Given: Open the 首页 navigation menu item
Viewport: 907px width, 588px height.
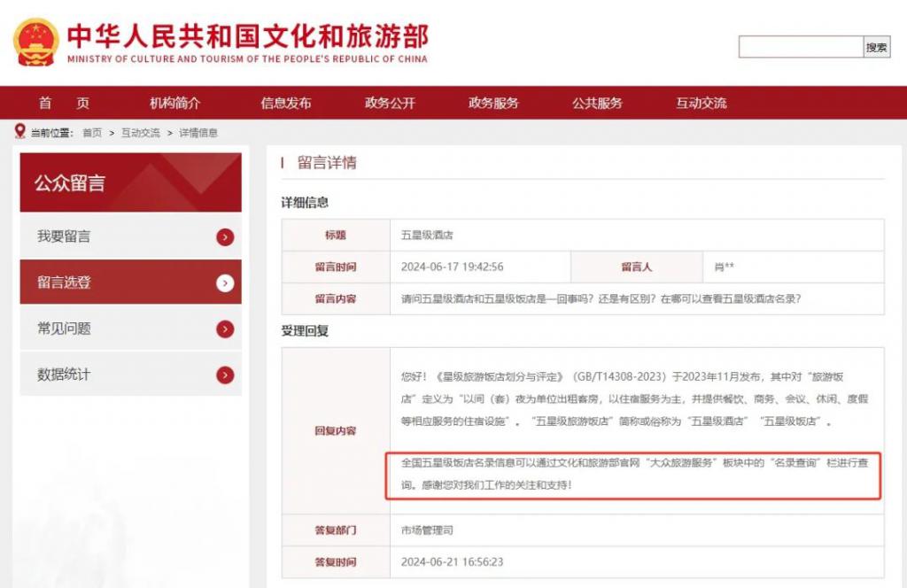Looking at the screenshot, I should [64, 103].
